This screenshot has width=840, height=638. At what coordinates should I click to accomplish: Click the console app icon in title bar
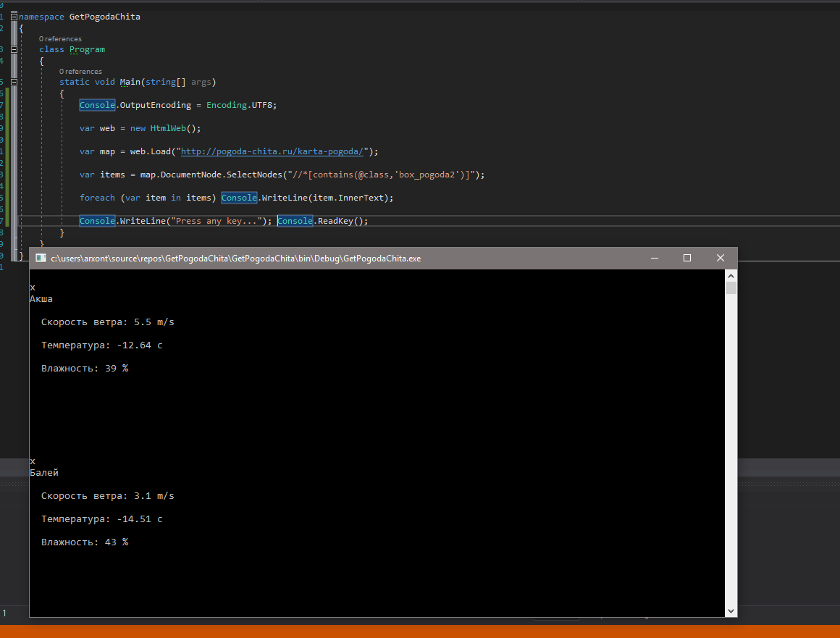40,258
